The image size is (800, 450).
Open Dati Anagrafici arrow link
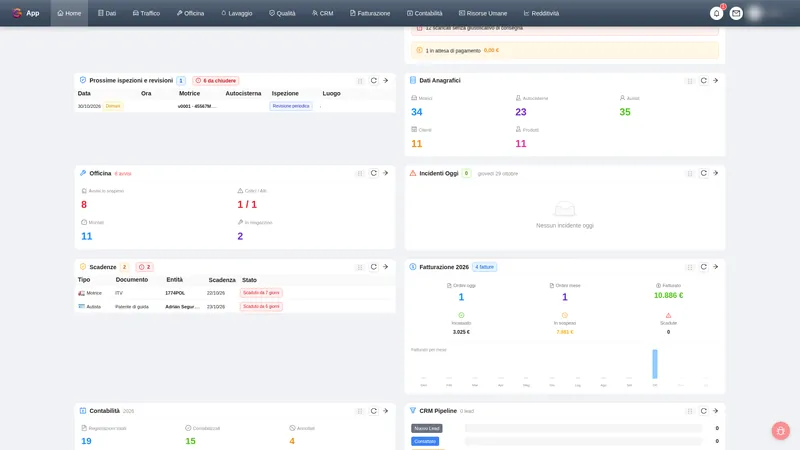click(716, 81)
